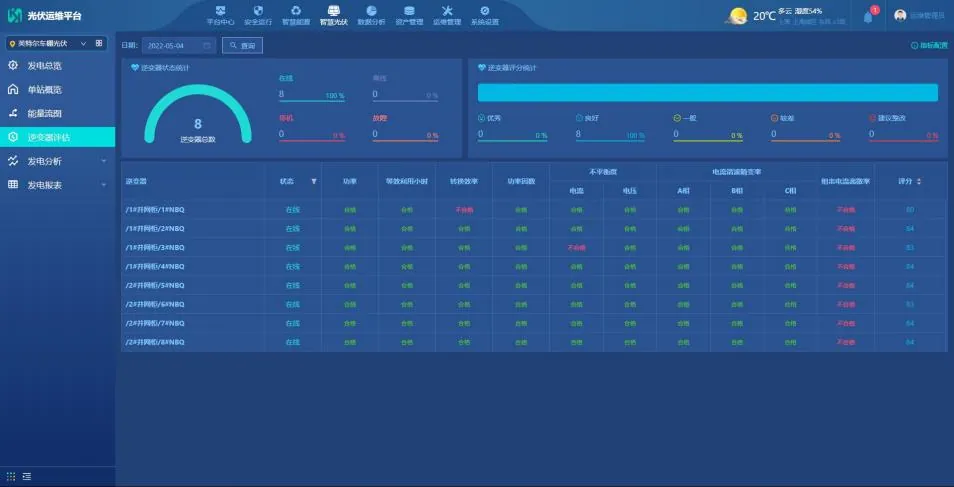Image resolution: width=954 pixels, height=487 pixels.
Task: Click the weather sun-cloud icon
Action: pos(737,16)
